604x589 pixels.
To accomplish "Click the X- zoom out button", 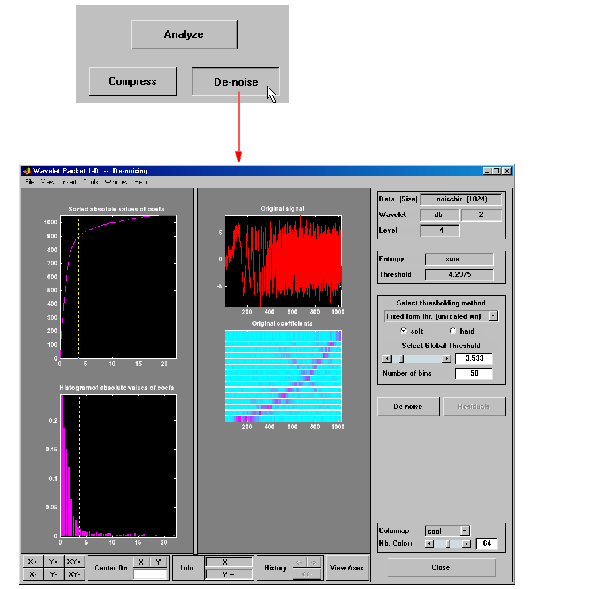I will point(32,575).
